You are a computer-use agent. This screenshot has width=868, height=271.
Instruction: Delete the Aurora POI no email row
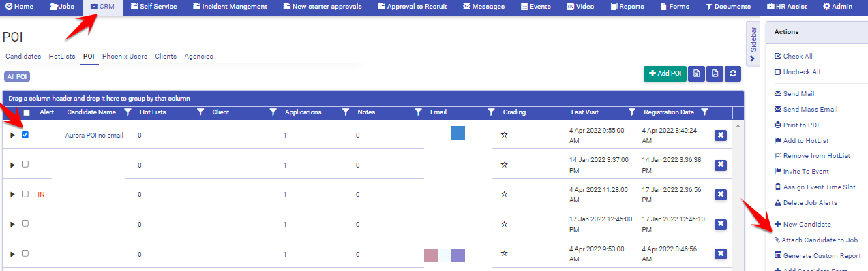(x=720, y=135)
